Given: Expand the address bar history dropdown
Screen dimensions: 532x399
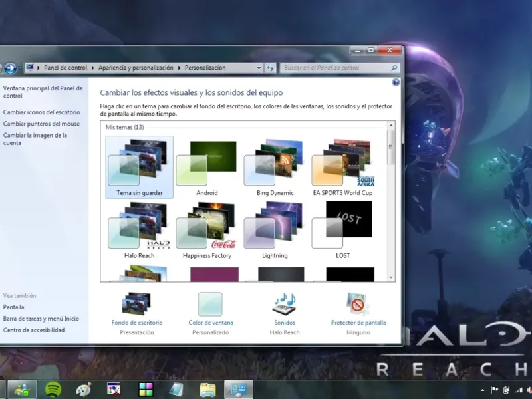Looking at the screenshot, I should (x=259, y=68).
